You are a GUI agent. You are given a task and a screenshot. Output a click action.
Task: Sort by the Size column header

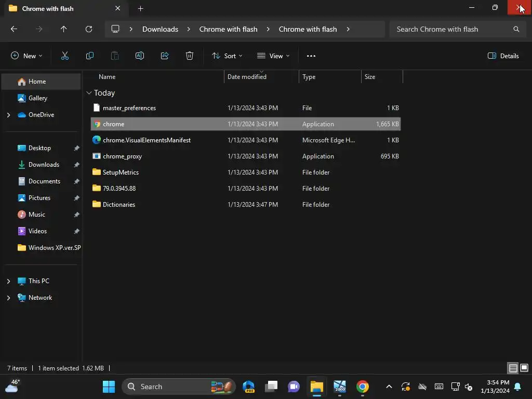[370, 77]
